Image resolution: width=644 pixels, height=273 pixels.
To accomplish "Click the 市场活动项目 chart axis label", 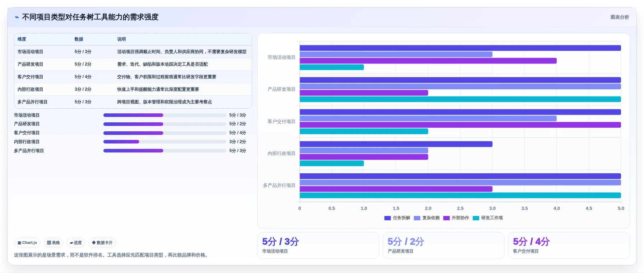I will click(282, 57).
